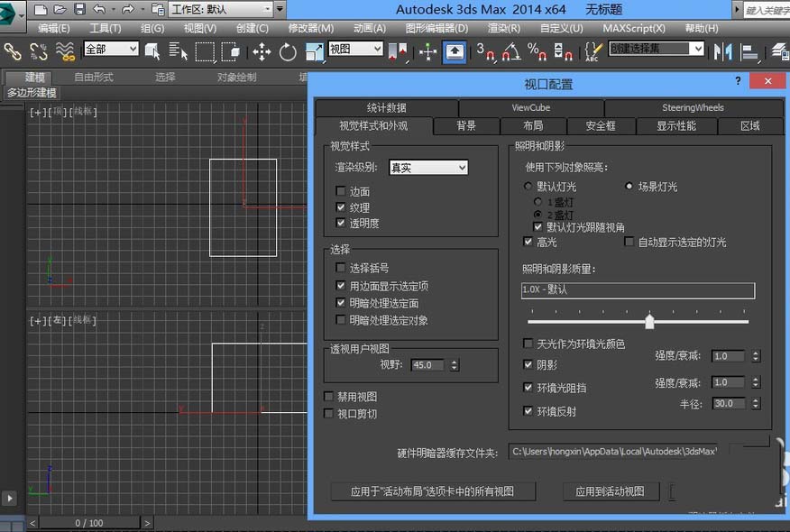Select the Rectangular Selection Region icon
Viewport: 790px width, 532px height.
[x=205, y=51]
